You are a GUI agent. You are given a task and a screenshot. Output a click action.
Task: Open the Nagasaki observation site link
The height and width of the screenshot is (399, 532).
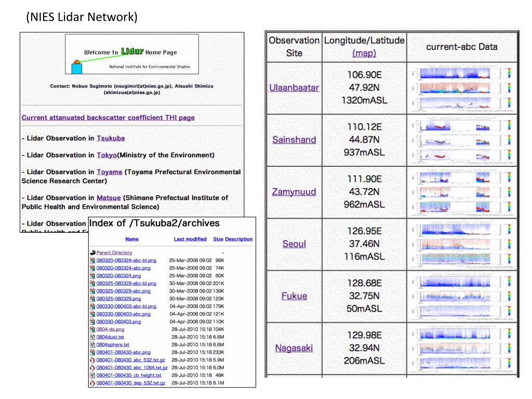pyautogui.click(x=294, y=348)
